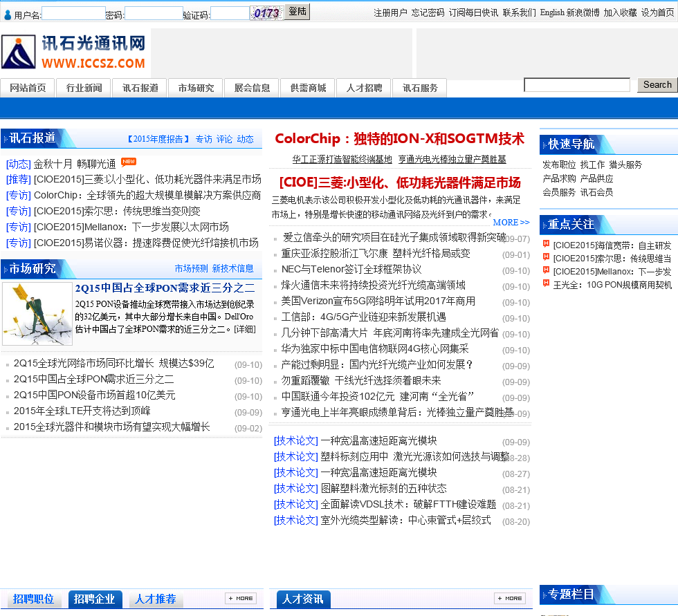Switch to 人才推荐 tab
The image size is (678, 616).
click(x=155, y=599)
